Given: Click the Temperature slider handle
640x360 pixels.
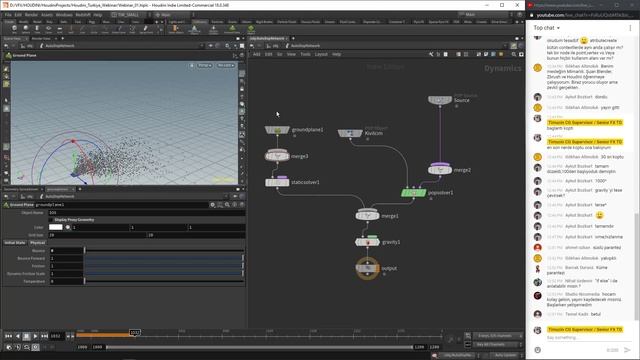Looking at the screenshot, I should coord(85,281).
